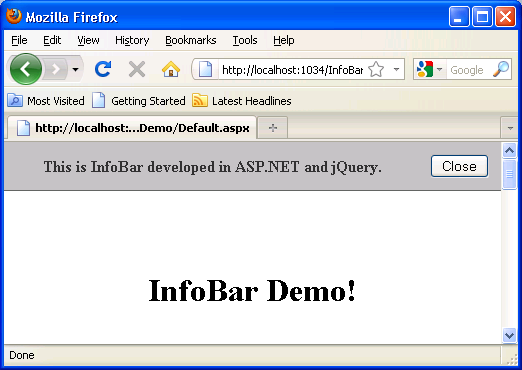Open the search engine selector dropdown arrow

point(439,69)
